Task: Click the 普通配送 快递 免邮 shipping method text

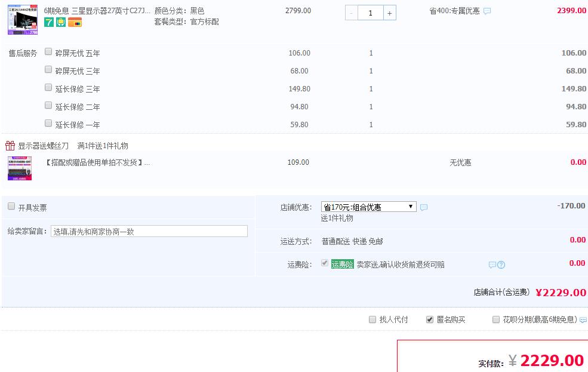Action: [x=352, y=241]
